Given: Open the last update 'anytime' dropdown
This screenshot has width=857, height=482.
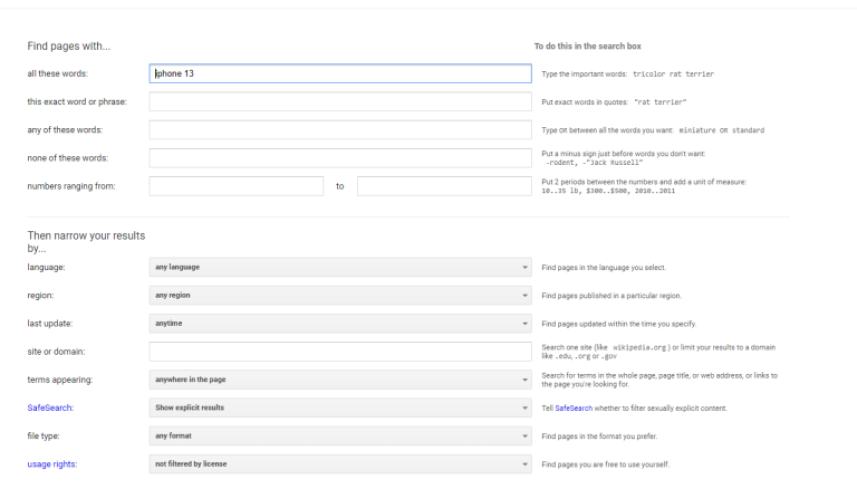Looking at the screenshot, I should coord(340,324).
